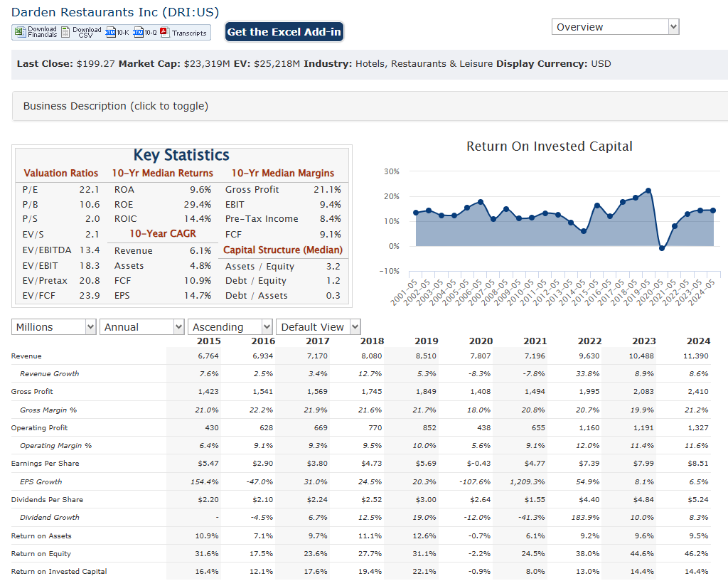This screenshot has height=581, width=728.
Task: Click the Capital Structure (Median) heading
Action: (283, 250)
